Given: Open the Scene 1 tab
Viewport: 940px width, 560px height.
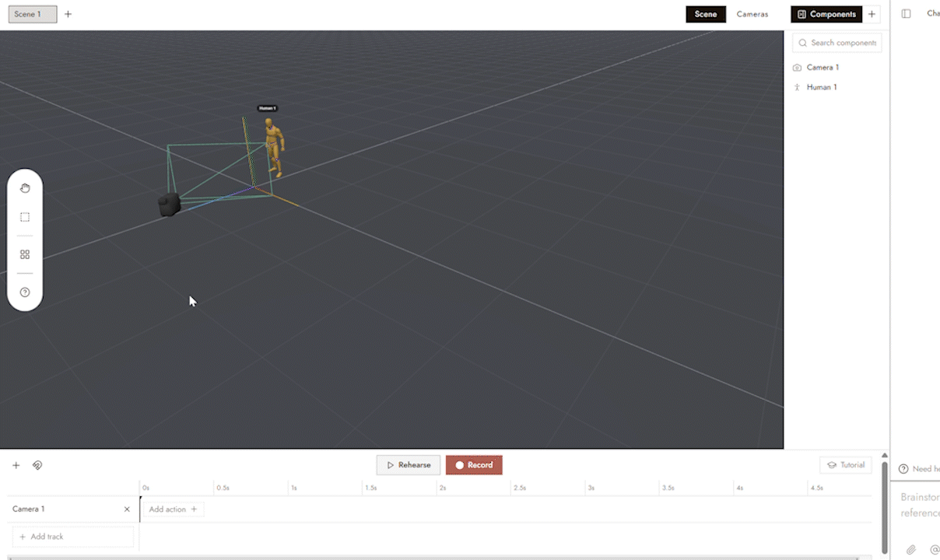Looking at the screenshot, I should 33,14.
